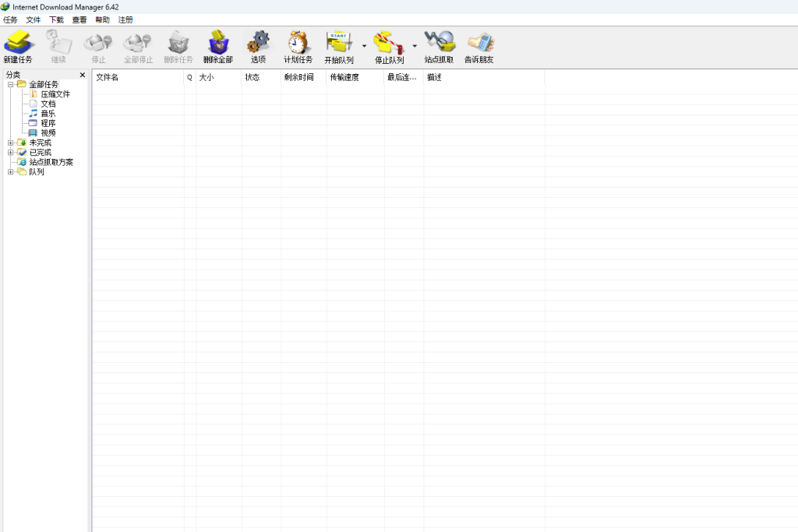Select the 视频 category

(47, 132)
